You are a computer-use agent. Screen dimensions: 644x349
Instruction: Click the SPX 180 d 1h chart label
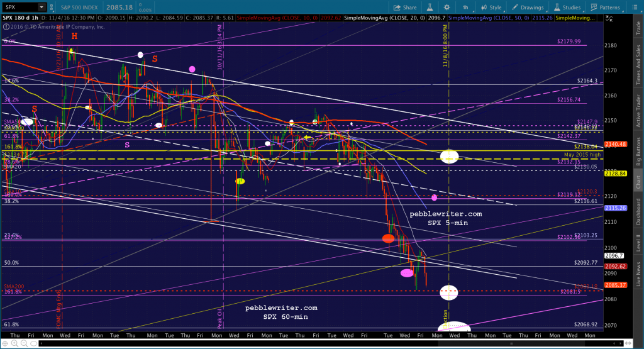tap(21, 18)
